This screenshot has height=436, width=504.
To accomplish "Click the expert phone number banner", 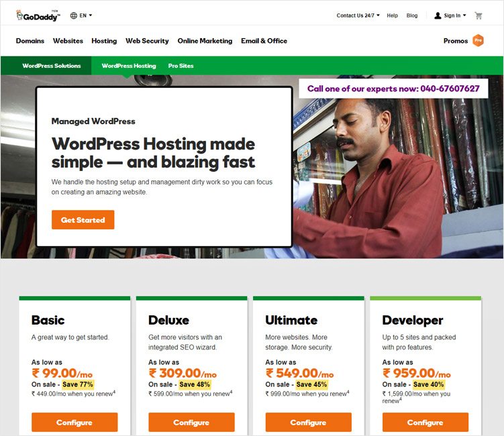I will 393,89.
